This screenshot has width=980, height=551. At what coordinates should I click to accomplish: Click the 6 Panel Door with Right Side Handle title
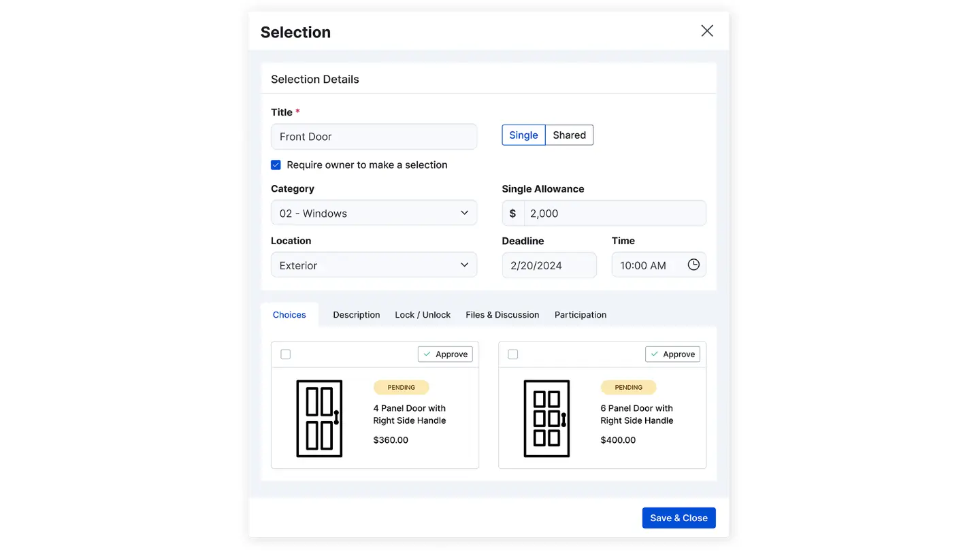click(x=637, y=414)
